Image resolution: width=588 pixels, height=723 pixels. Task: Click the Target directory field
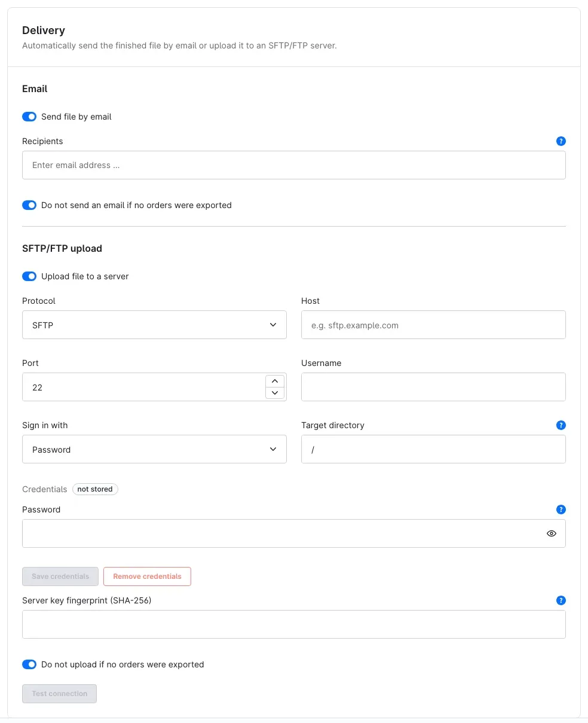tap(433, 449)
